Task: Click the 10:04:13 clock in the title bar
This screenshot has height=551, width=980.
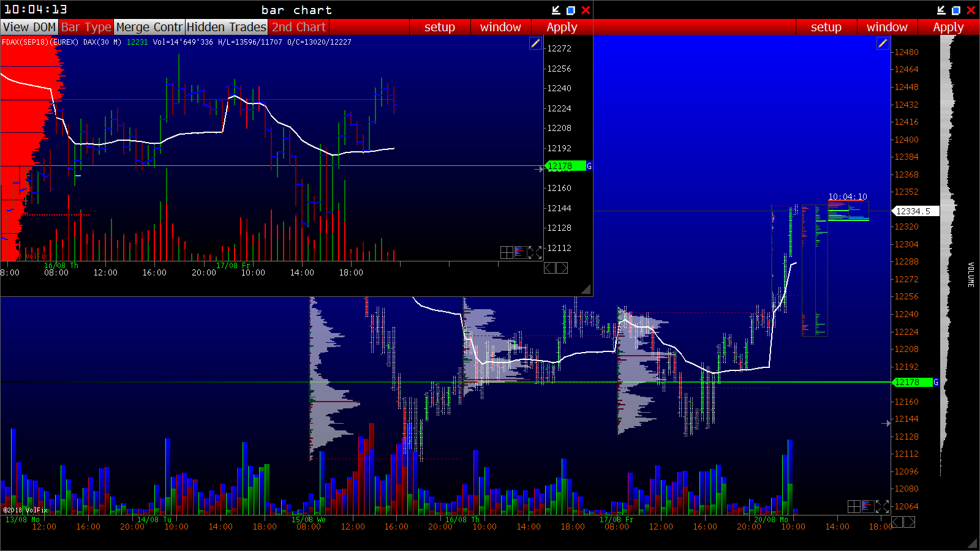Action: coord(36,10)
